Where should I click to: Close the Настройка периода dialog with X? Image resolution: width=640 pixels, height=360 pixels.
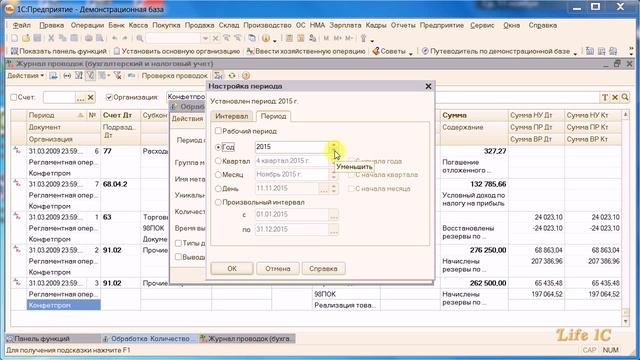click(428, 87)
